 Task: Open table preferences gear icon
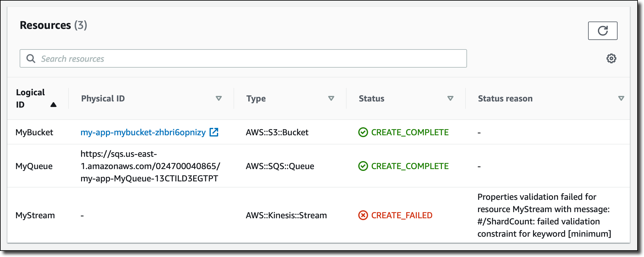coord(611,58)
